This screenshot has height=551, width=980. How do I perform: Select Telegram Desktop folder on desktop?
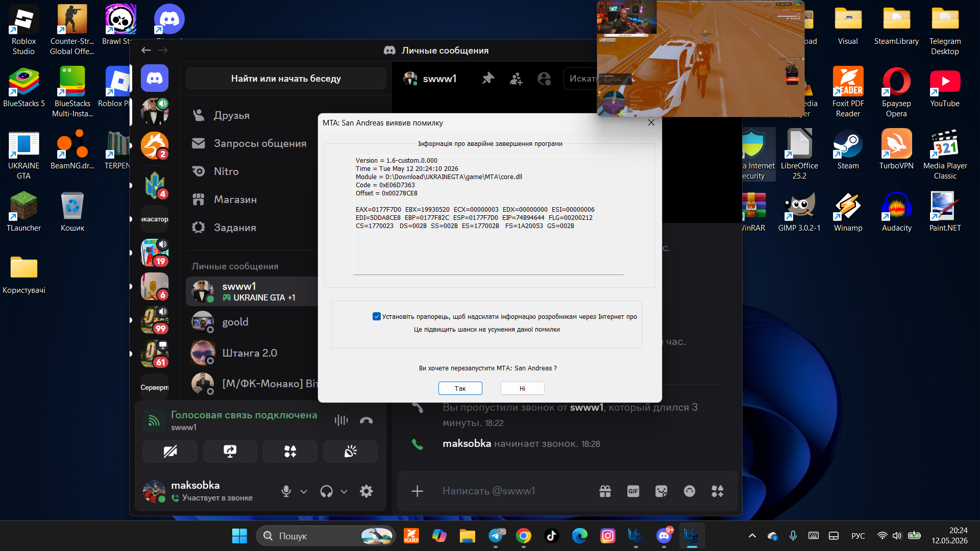point(945,31)
